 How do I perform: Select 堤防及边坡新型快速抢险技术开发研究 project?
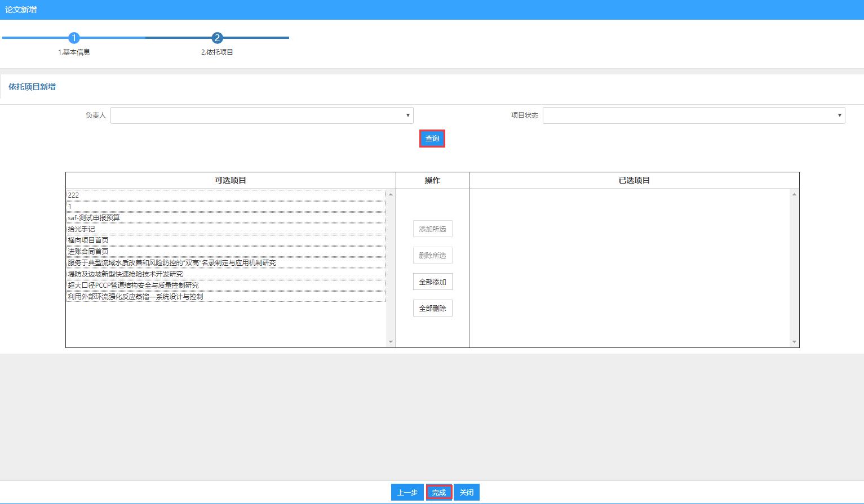click(x=225, y=274)
